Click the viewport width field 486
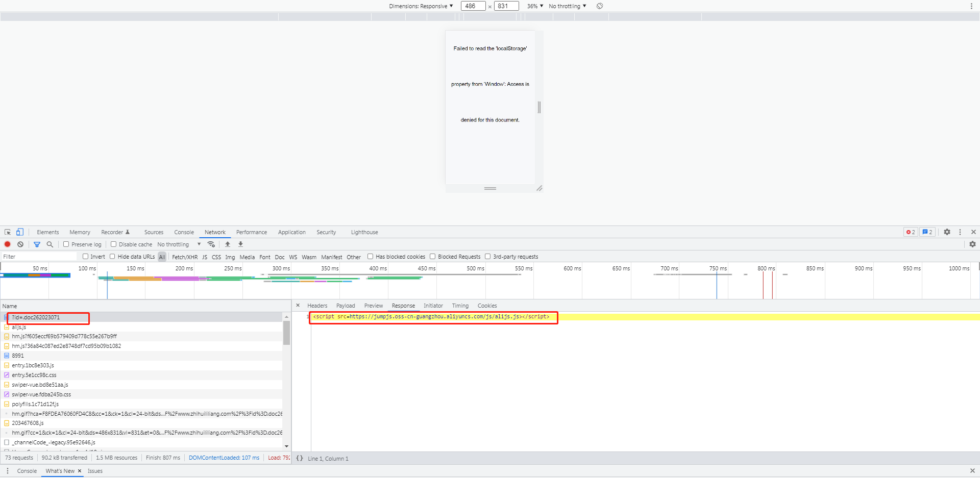The height and width of the screenshot is (478, 980). coord(473,6)
